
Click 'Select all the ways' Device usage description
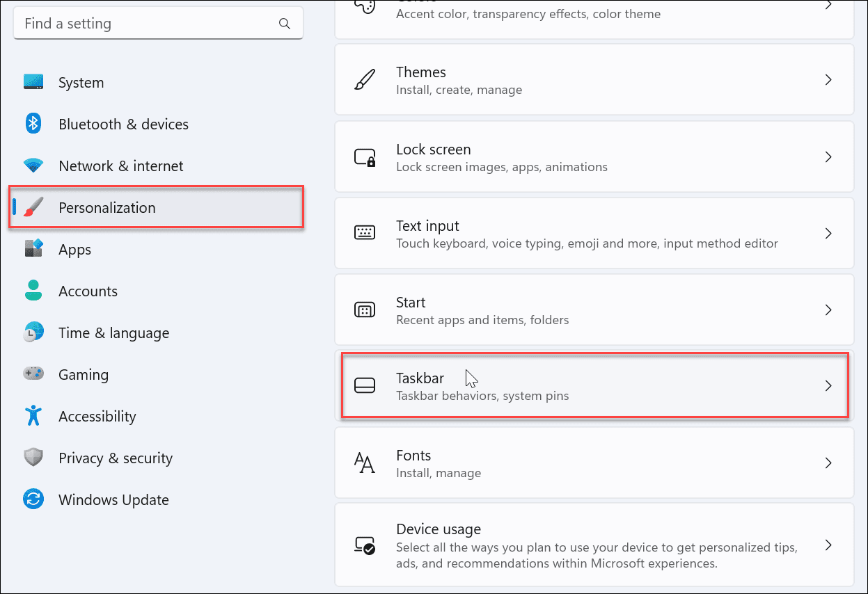(x=597, y=555)
